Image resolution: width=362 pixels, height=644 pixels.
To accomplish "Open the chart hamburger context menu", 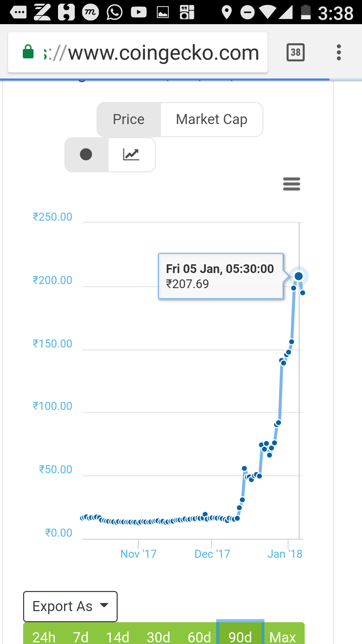I will point(291,184).
